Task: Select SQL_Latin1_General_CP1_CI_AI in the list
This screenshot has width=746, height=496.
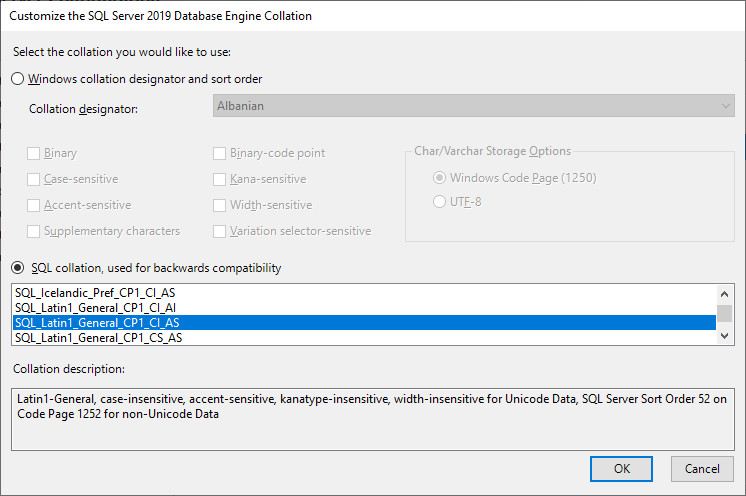Action: point(364,308)
